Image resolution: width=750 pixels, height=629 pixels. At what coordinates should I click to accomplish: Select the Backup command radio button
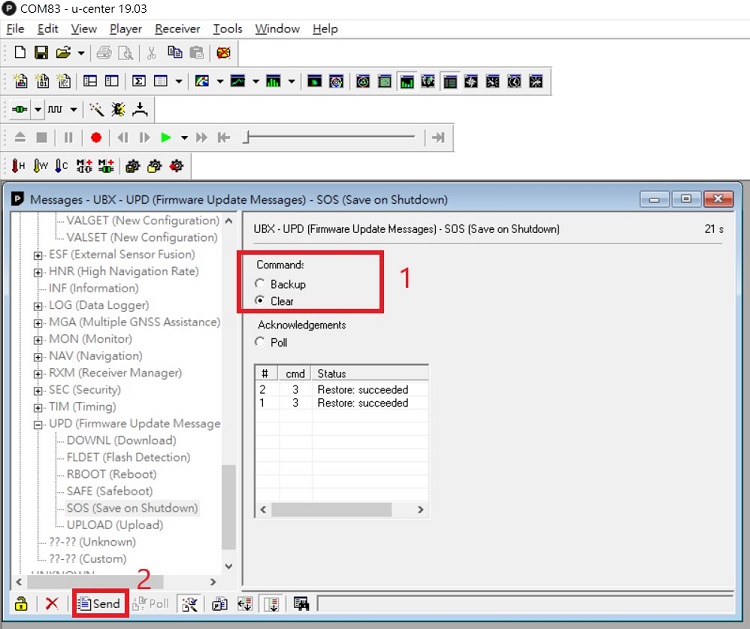point(260,284)
